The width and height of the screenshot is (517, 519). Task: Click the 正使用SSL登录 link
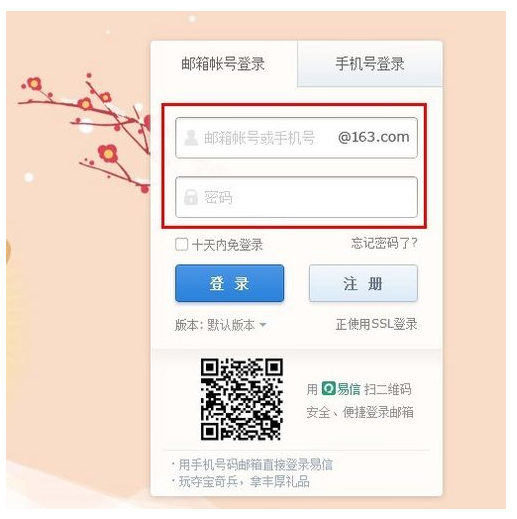tap(376, 324)
